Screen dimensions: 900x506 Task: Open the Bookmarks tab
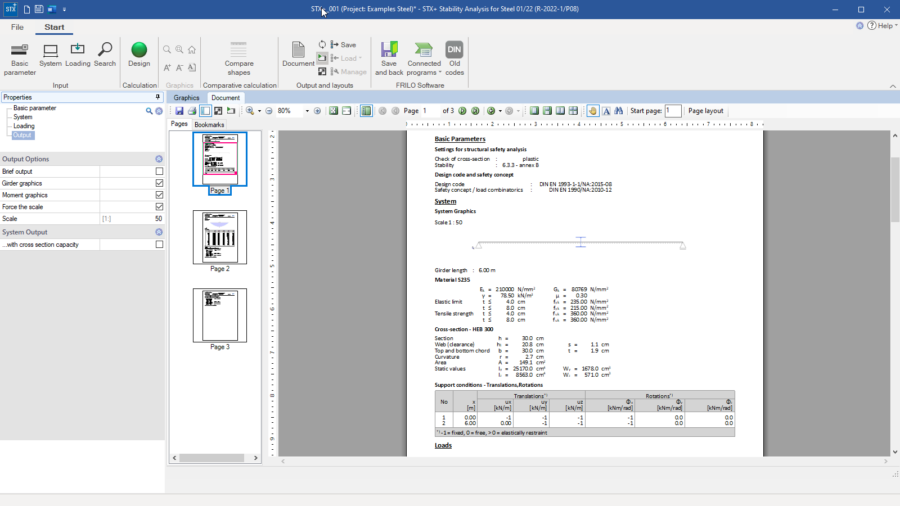209,124
